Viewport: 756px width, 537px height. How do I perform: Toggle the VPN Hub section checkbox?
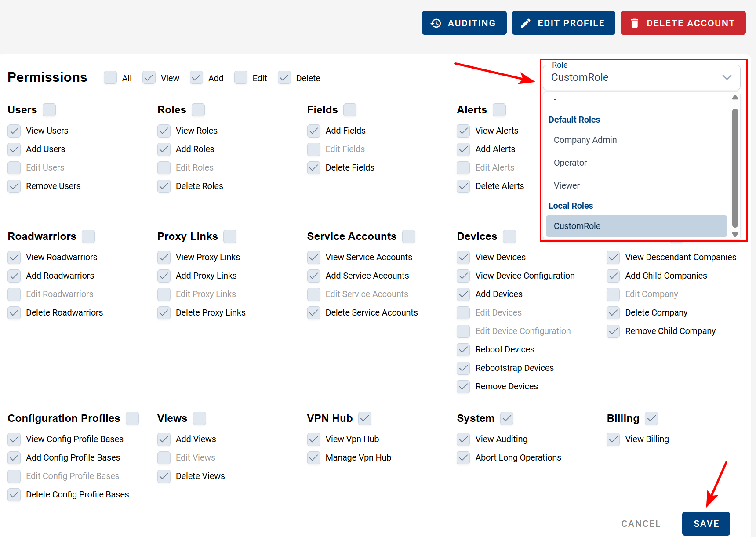[x=365, y=418]
